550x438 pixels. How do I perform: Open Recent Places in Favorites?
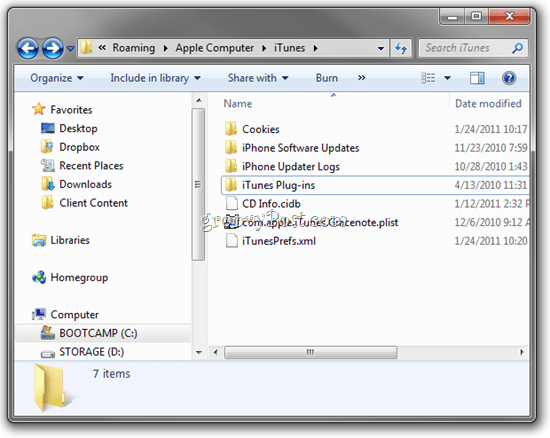[91, 166]
